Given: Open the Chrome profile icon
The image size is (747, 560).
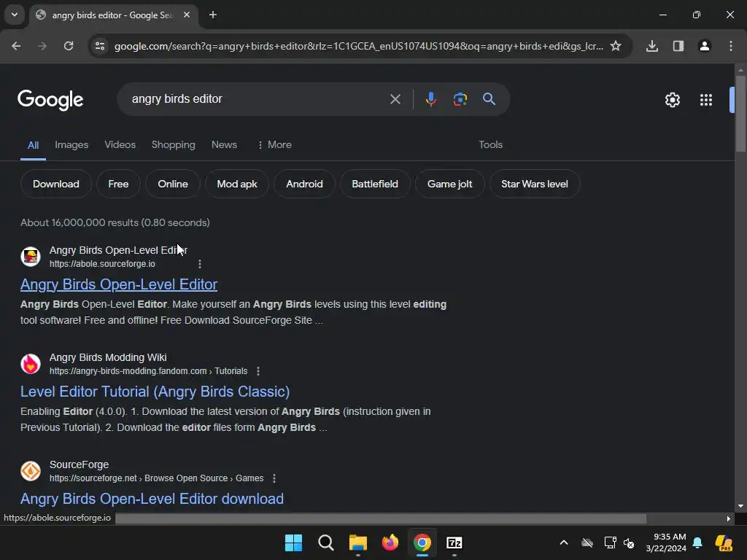Looking at the screenshot, I should pyautogui.click(x=705, y=46).
